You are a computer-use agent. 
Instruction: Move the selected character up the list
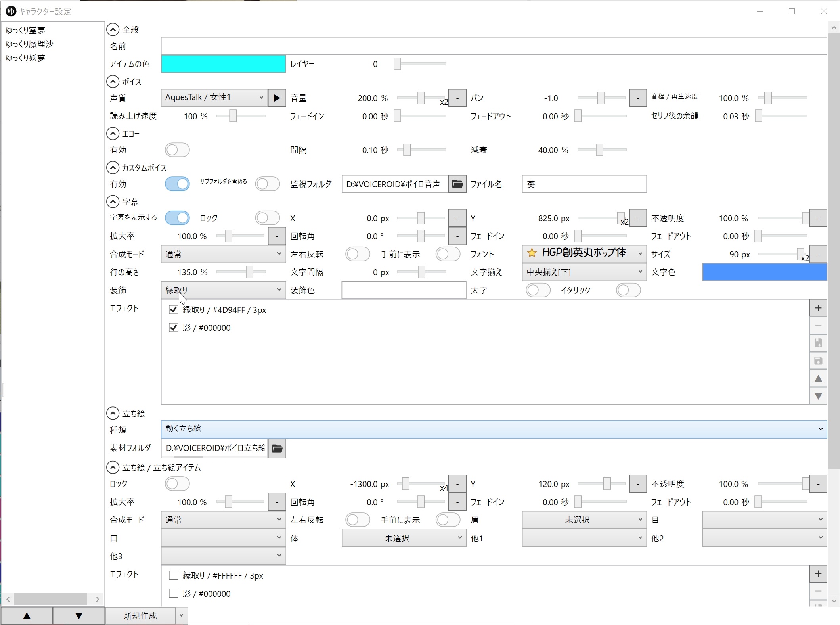click(27, 616)
